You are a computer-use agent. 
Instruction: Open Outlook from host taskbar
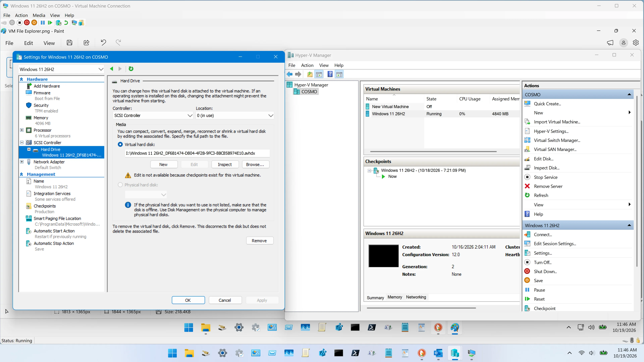(x=438, y=353)
